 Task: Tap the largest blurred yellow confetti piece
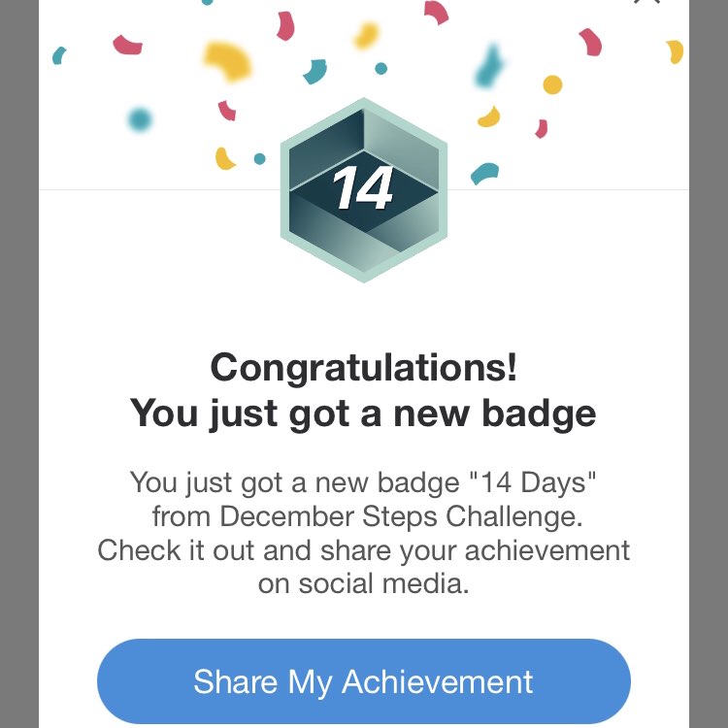click(x=228, y=60)
